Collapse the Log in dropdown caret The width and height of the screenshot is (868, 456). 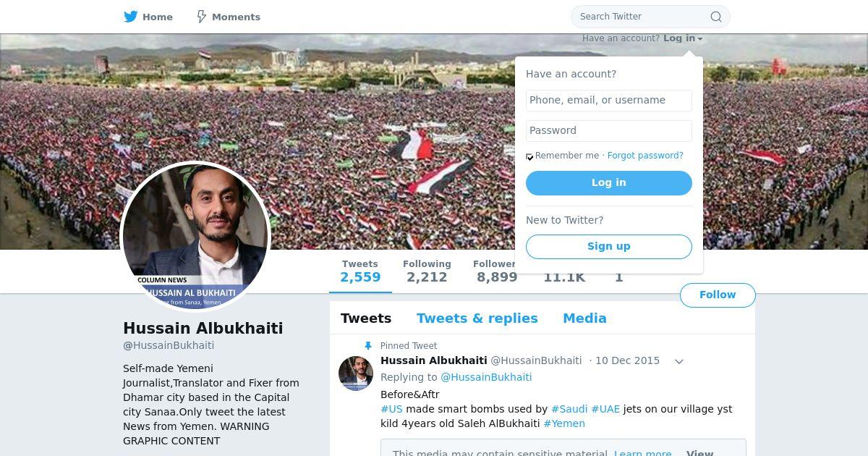coord(700,39)
